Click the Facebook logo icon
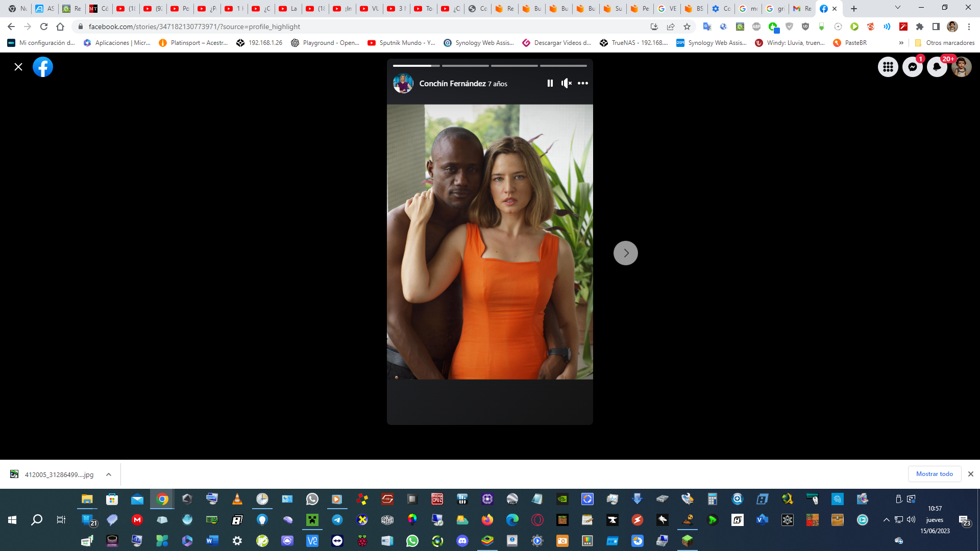980x551 pixels. pyautogui.click(x=43, y=67)
